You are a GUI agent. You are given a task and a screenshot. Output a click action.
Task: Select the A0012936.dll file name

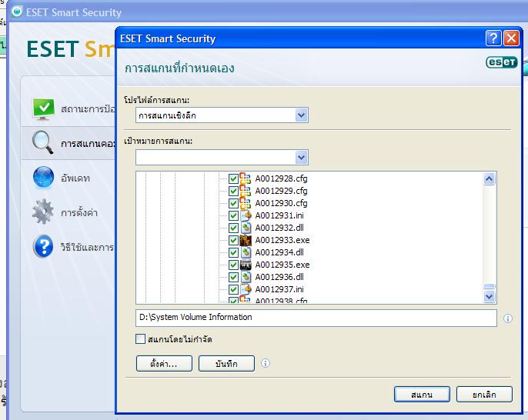tap(279, 277)
